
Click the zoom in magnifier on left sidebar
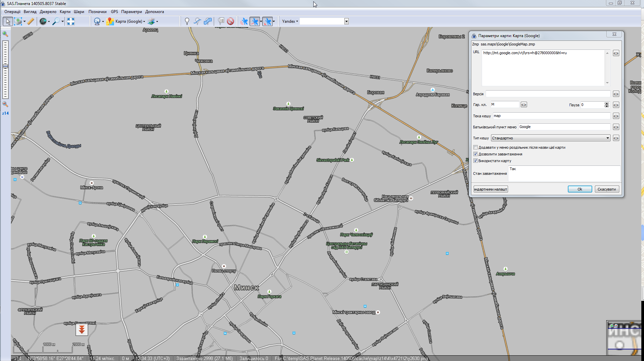click(5, 34)
